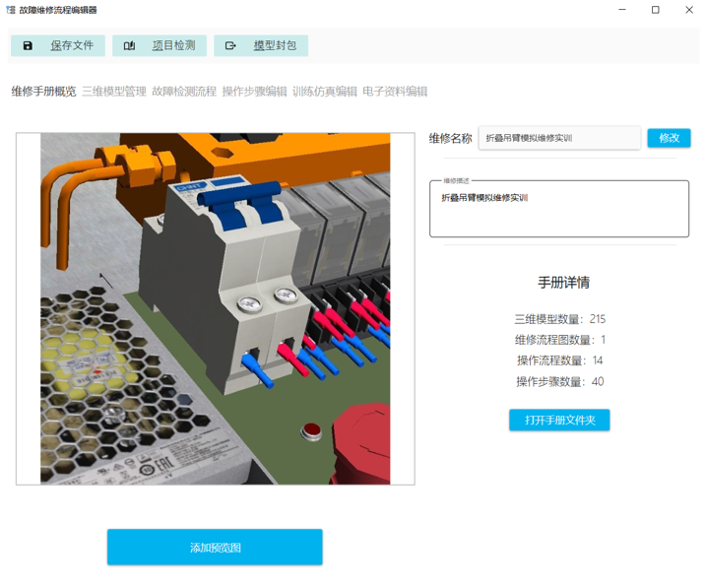Close the 故障维修流程编辑器 window
The image size is (706, 588).
pyautogui.click(x=688, y=10)
